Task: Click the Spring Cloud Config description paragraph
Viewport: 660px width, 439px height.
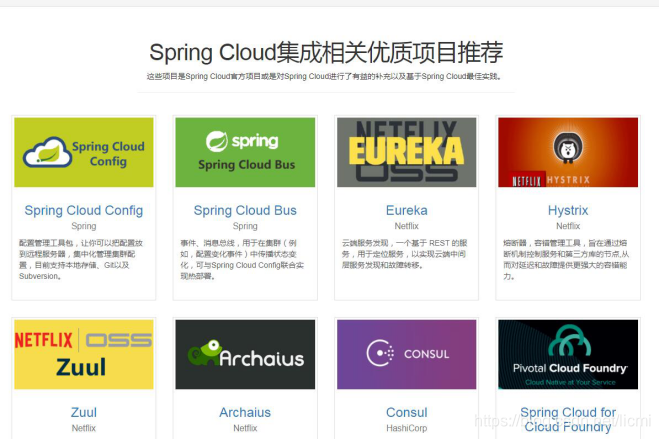Action: point(81,260)
